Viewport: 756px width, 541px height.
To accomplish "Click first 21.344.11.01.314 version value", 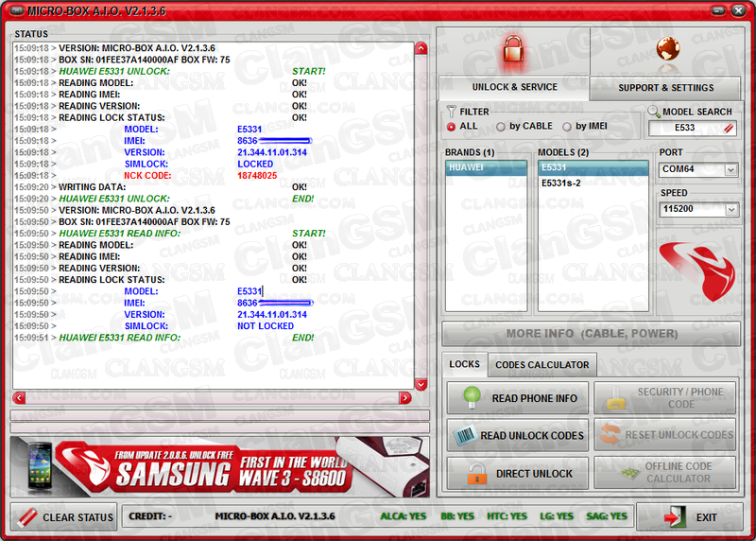I will click(x=272, y=152).
